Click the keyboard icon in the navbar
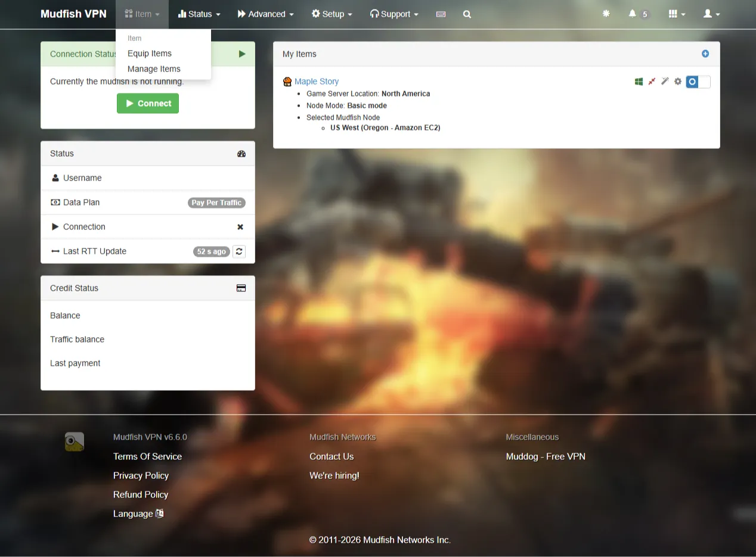The image size is (756, 557). point(441,14)
